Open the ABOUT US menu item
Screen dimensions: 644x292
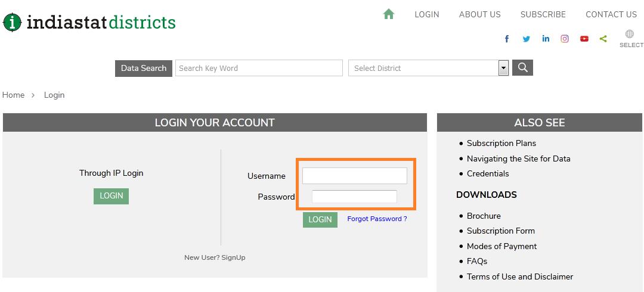coord(479,14)
